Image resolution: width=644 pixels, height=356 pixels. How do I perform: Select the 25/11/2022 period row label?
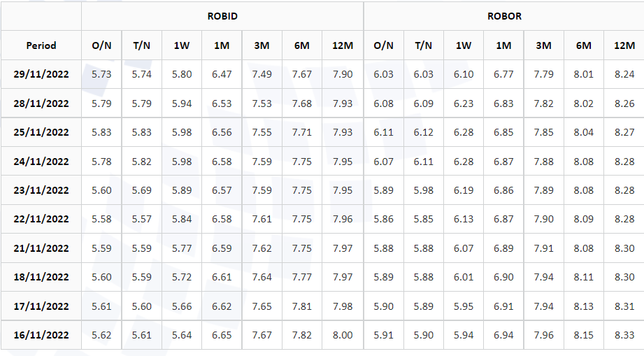click(x=41, y=132)
